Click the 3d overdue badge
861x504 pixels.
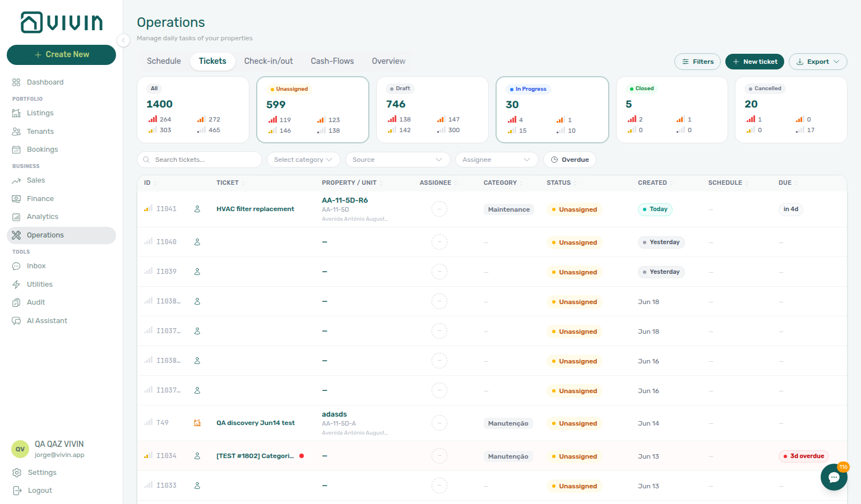pos(804,456)
